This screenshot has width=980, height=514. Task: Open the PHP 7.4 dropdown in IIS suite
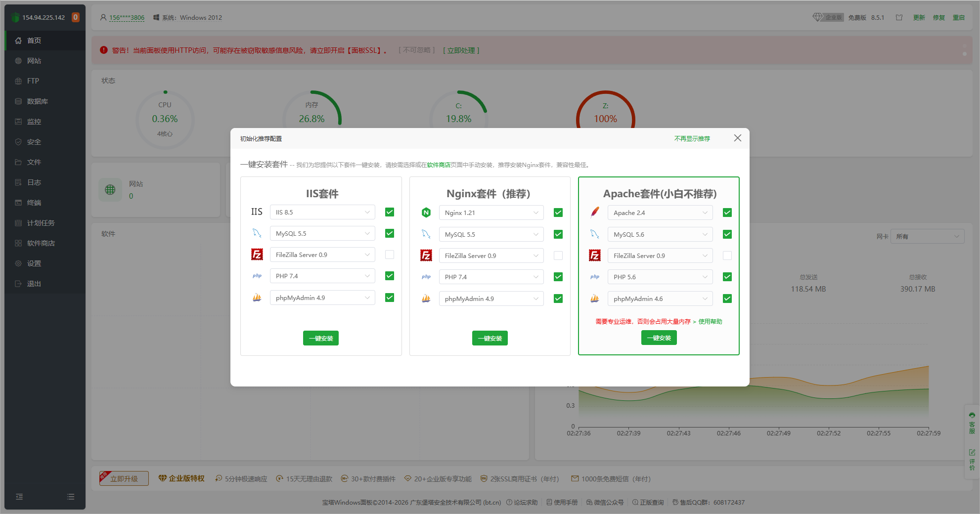pos(322,276)
